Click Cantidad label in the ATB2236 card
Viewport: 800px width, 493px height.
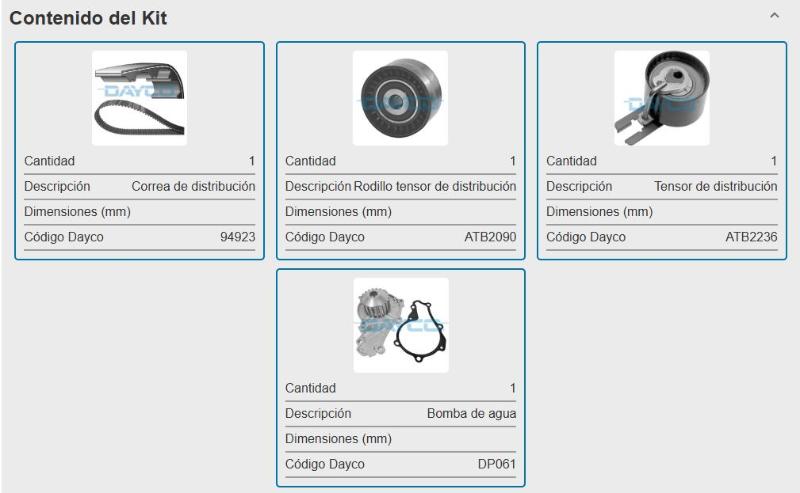571,161
